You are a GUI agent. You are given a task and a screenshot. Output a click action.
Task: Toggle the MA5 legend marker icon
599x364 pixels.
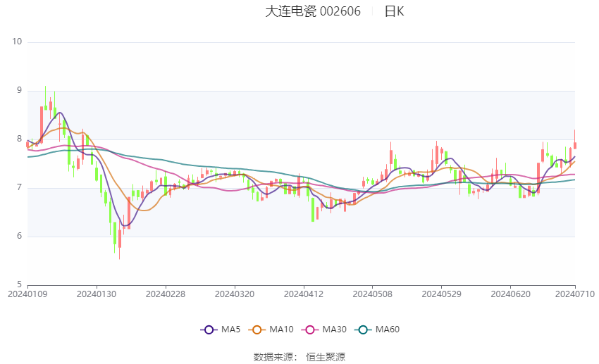(x=209, y=330)
